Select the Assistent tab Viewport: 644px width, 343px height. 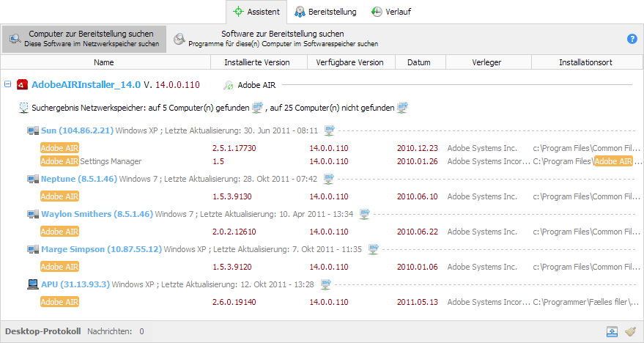(256, 12)
